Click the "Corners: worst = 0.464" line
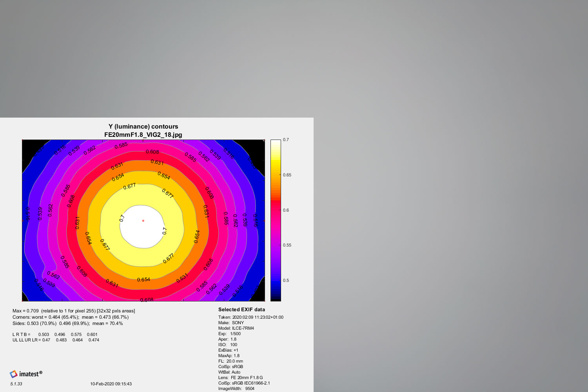The image size is (588, 392). (x=71, y=317)
